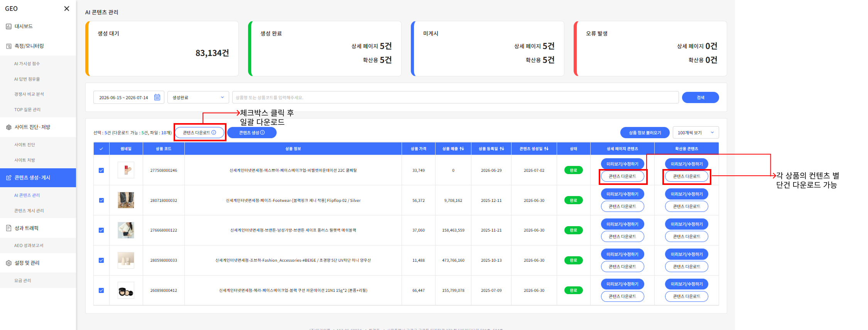
Task: Click the 성과 트래픽 document icon
Action: coord(8,228)
